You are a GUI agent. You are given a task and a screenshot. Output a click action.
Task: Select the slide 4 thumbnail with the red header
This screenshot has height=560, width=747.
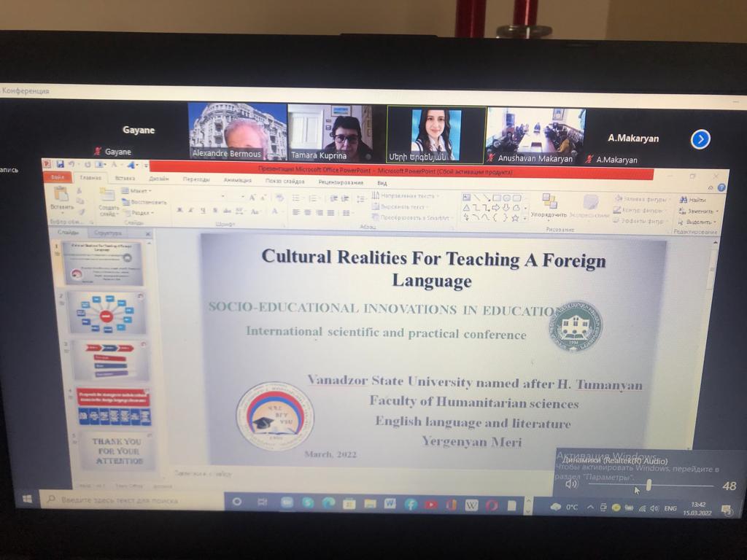pyautogui.click(x=113, y=406)
